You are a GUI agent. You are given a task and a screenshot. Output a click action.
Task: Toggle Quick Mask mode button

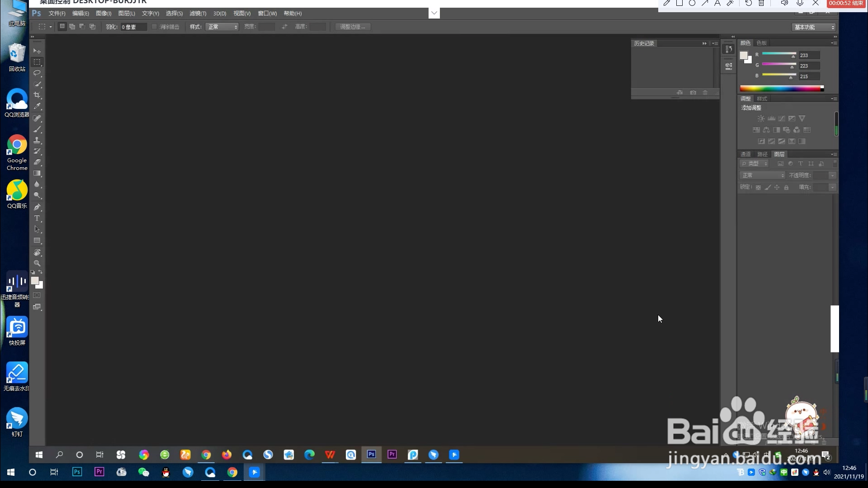click(x=37, y=296)
